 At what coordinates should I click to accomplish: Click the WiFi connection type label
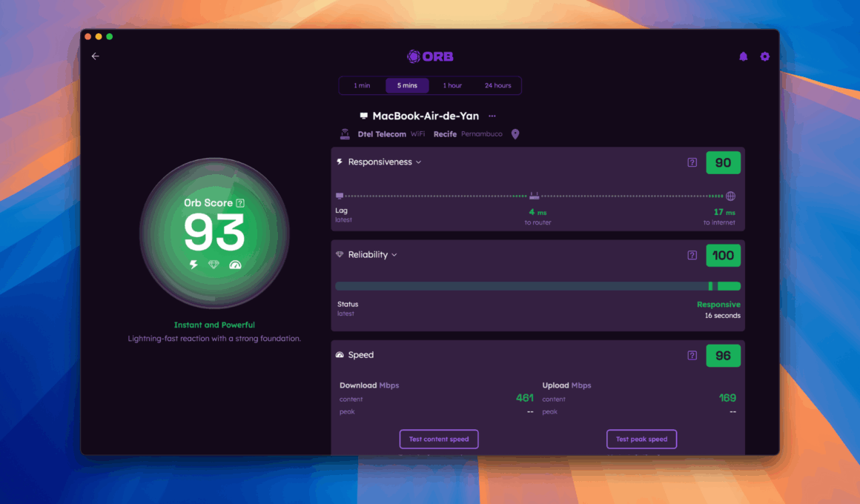pos(417,134)
